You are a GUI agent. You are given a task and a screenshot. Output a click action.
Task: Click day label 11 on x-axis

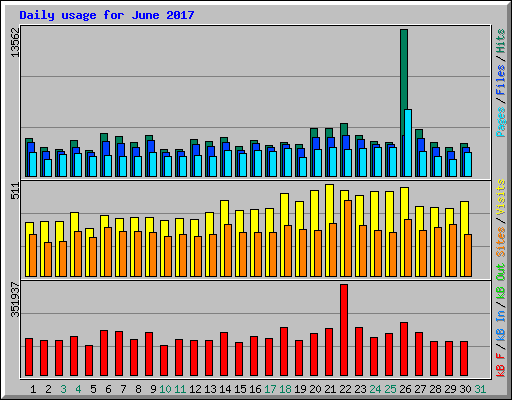click(180, 389)
